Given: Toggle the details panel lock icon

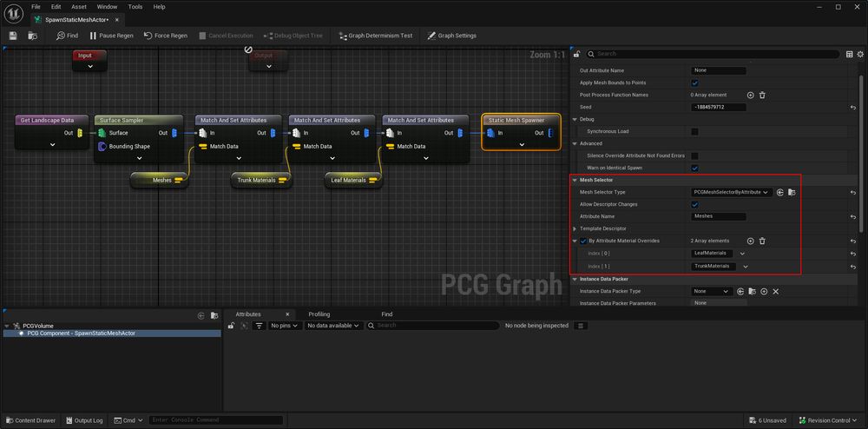Looking at the screenshot, I should (577, 54).
